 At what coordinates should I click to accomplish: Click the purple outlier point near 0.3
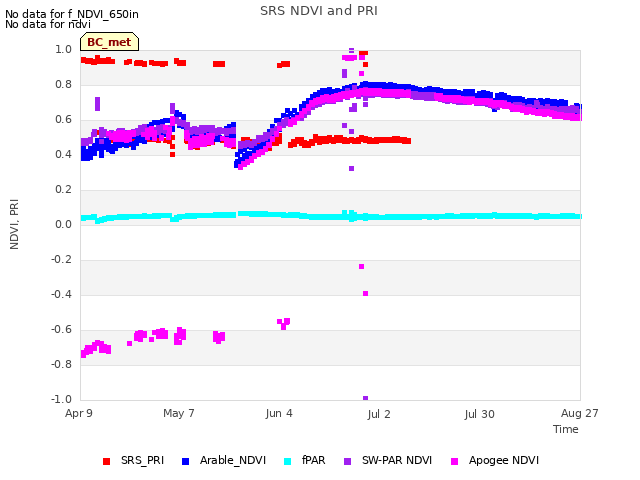(351, 169)
